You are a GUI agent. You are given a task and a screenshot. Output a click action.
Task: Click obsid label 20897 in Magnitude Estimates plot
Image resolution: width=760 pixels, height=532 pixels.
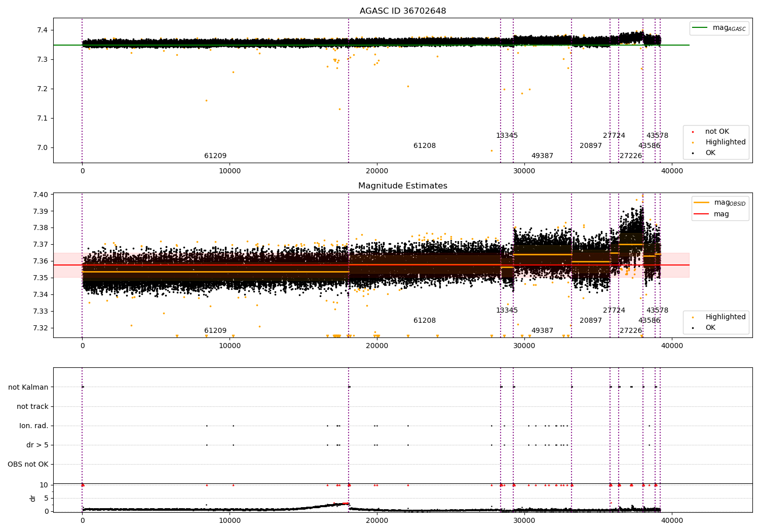click(x=591, y=320)
